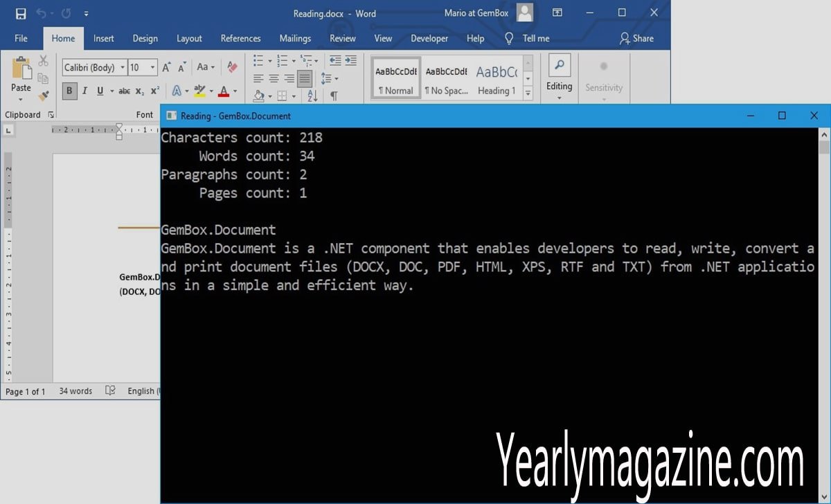Click the Share button

[636, 39]
